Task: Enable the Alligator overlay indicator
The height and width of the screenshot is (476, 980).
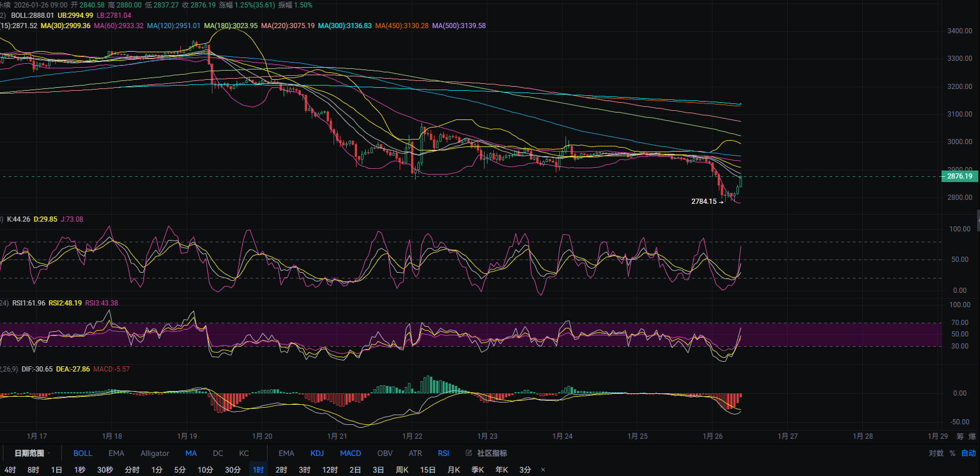Action: click(x=154, y=453)
